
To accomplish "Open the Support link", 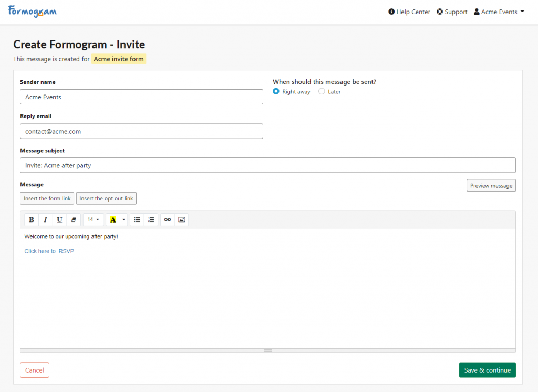I will click(452, 12).
